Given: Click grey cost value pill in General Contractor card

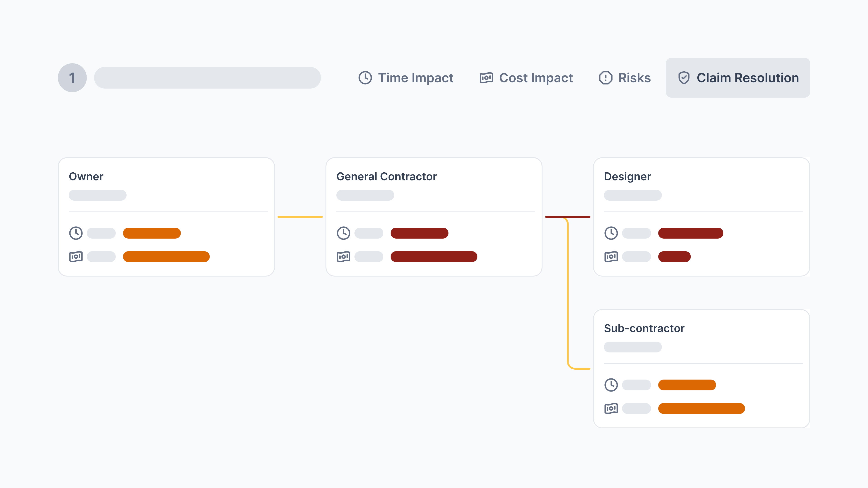Looking at the screenshot, I should pos(369,257).
